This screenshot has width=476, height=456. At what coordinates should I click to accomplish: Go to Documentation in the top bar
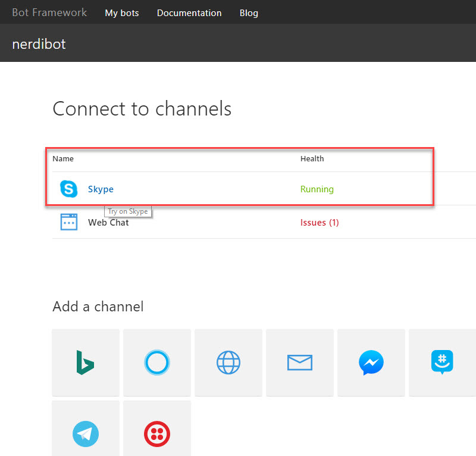tap(189, 13)
